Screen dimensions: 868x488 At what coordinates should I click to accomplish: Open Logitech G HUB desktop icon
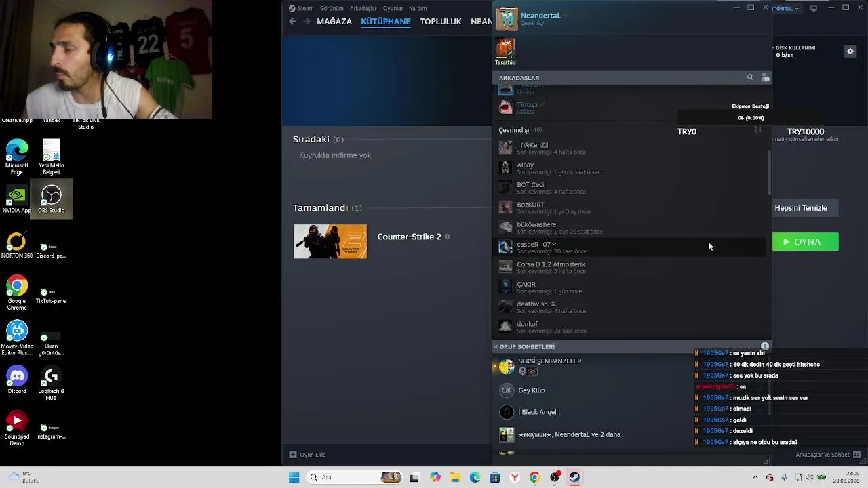click(51, 384)
